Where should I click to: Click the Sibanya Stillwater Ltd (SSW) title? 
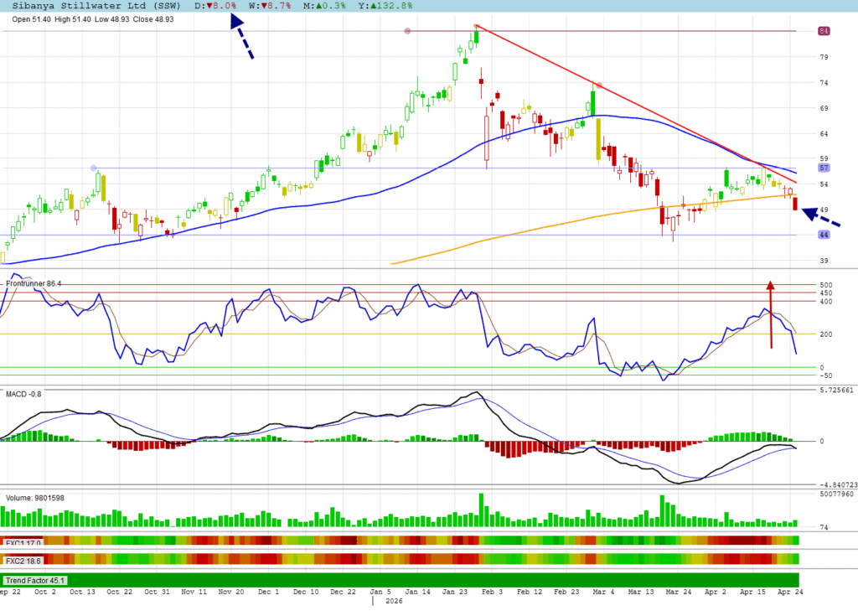pyautogui.click(x=90, y=6)
